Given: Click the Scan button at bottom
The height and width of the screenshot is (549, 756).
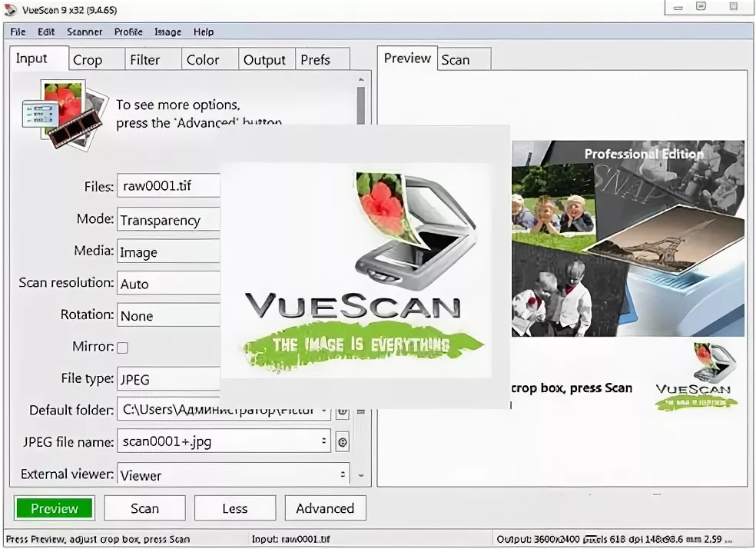Looking at the screenshot, I should (144, 508).
